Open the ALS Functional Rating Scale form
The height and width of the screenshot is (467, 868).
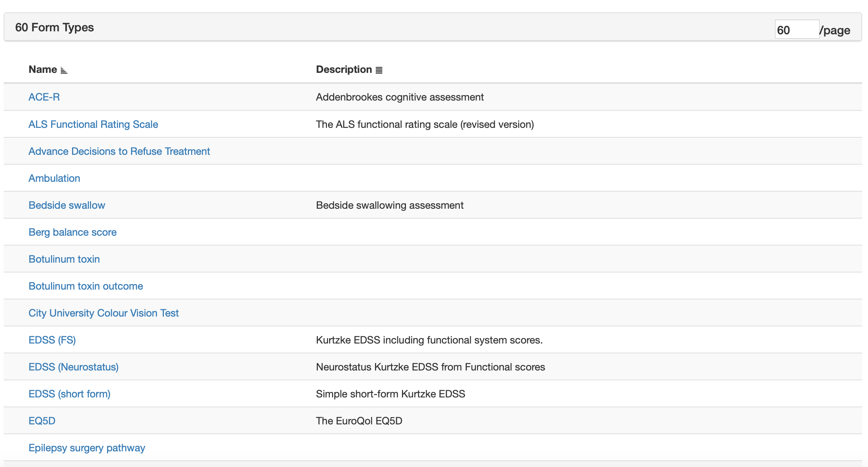(x=93, y=124)
